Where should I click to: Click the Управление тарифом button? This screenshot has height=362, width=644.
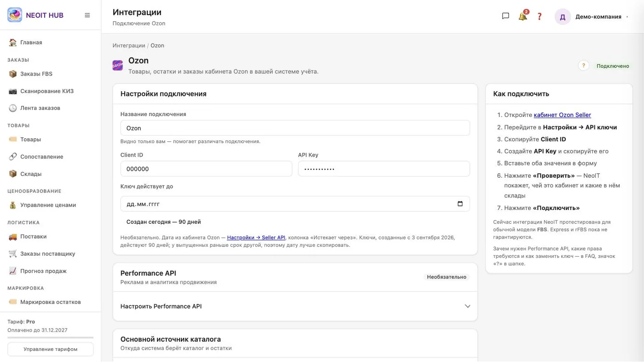coord(51,349)
